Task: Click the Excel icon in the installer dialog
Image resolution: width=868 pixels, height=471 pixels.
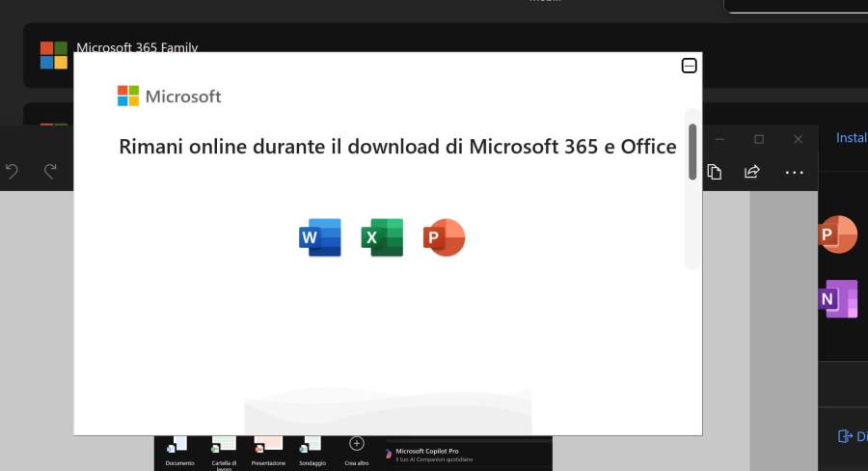Action: click(382, 236)
